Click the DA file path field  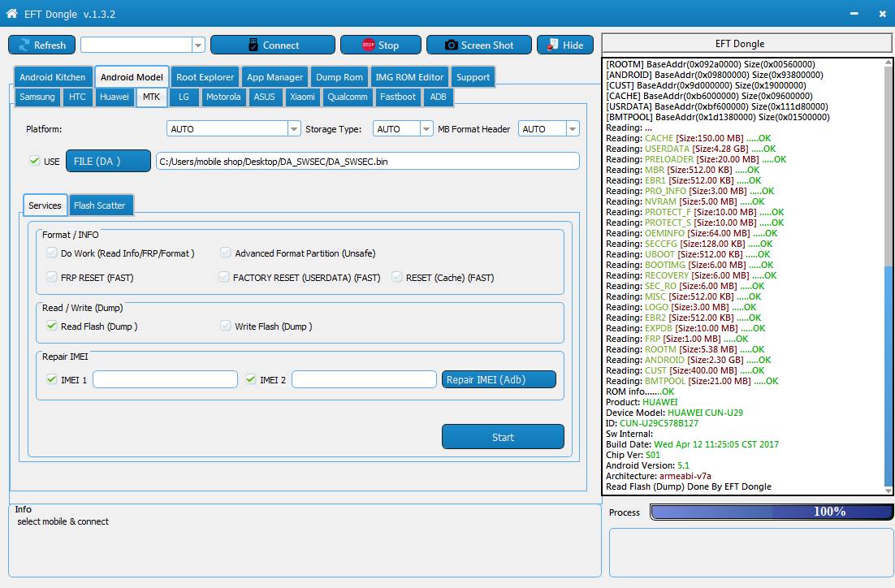(x=368, y=162)
